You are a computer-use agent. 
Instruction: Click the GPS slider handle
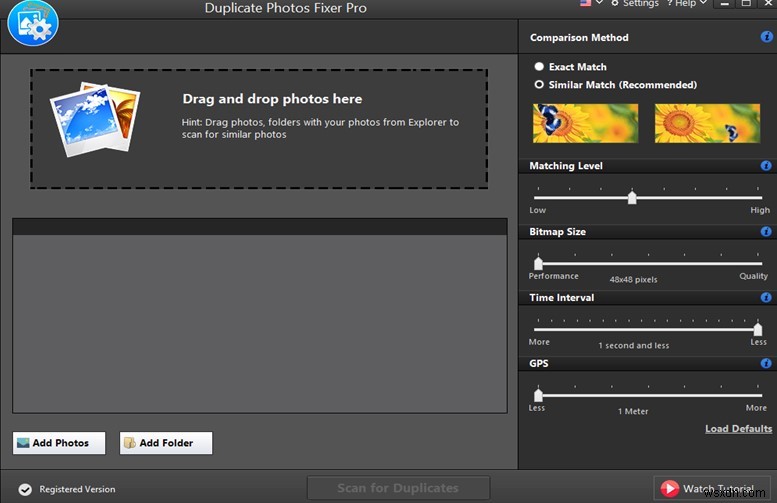538,395
